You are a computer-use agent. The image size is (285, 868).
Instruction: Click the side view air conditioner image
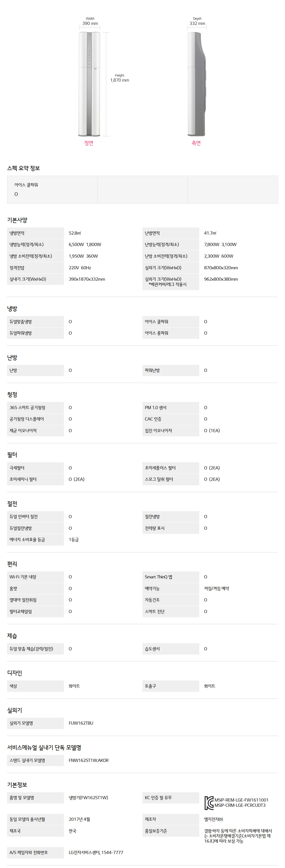point(197,84)
